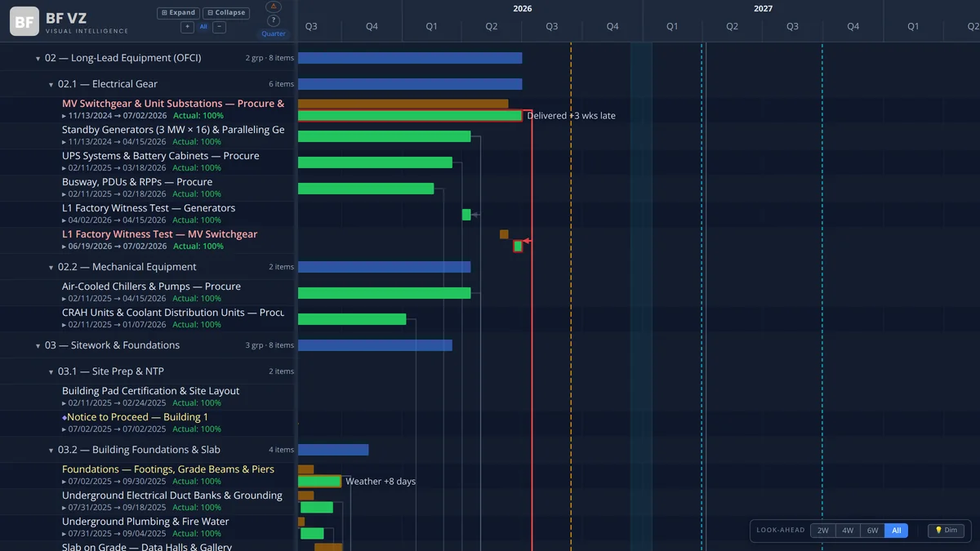The height and width of the screenshot is (551, 980).
Task: Click the Expand button in the header
Action: 178,13
